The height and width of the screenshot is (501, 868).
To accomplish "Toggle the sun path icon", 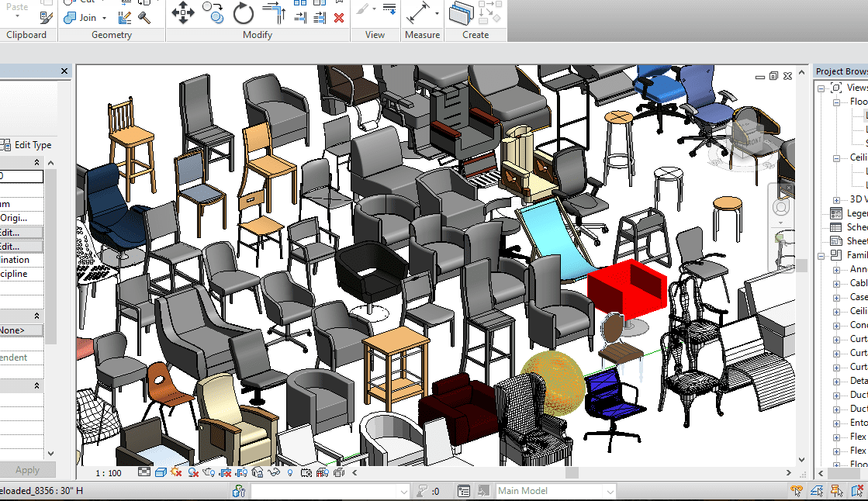I will coord(176,472).
